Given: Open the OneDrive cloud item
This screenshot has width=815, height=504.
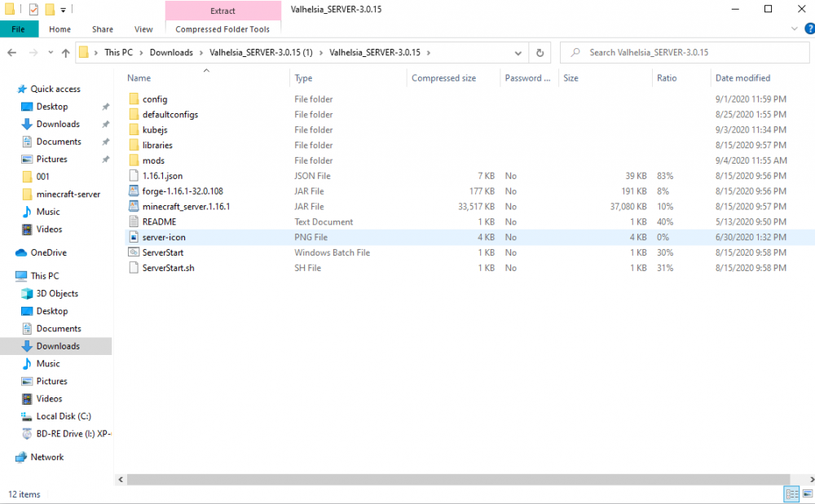Looking at the screenshot, I should click(48, 252).
